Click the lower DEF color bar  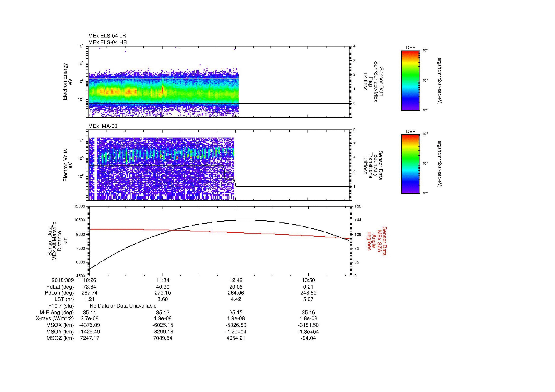click(410, 164)
